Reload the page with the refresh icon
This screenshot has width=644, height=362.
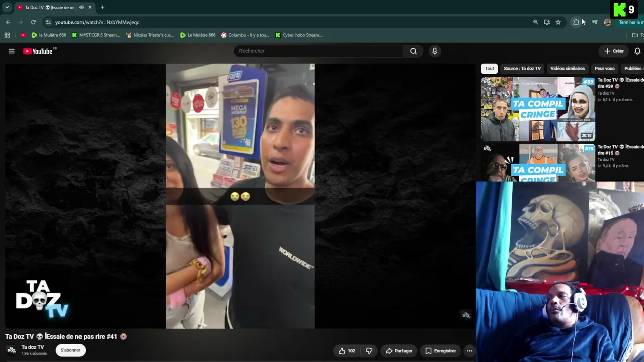[33, 22]
